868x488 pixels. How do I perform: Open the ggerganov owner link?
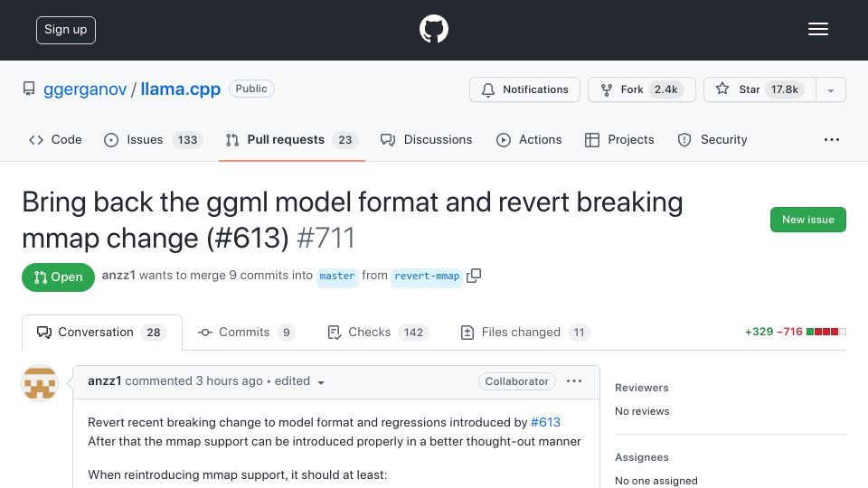(x=85, y=89)
